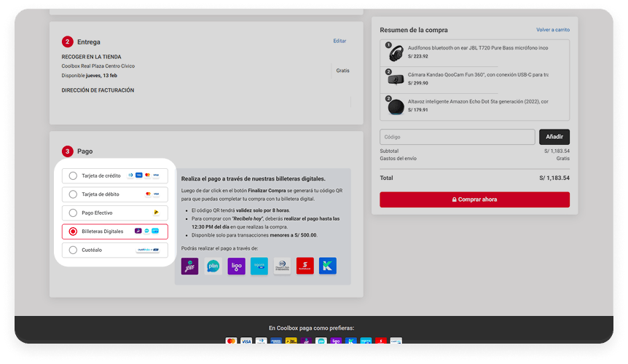The height and width of the screenshot is (364, 628).
Task: Click Amex icon in Tarjeta de crédito row
Action: (x=139, y=175)
